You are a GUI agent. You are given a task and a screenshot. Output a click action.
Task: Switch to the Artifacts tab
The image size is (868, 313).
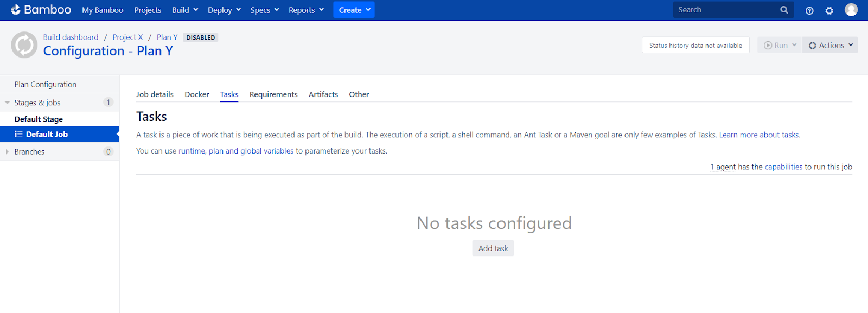click(323, 94)
